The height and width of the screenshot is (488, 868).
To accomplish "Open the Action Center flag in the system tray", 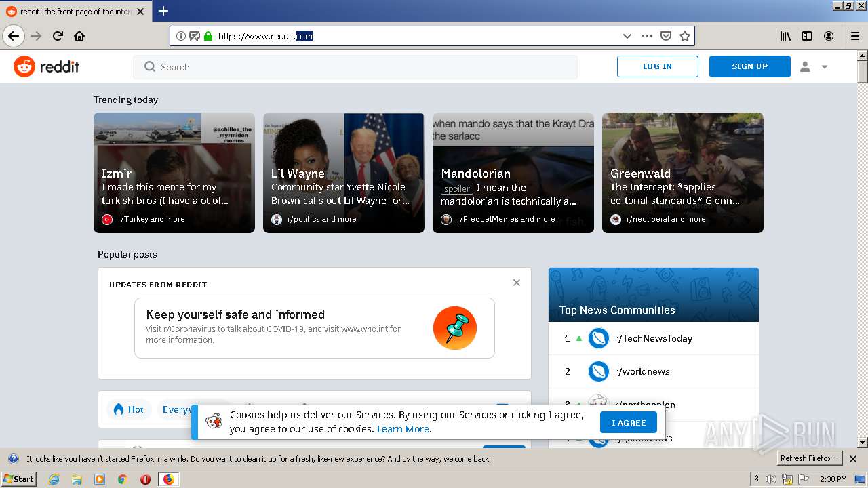I will tap(803, 479).
